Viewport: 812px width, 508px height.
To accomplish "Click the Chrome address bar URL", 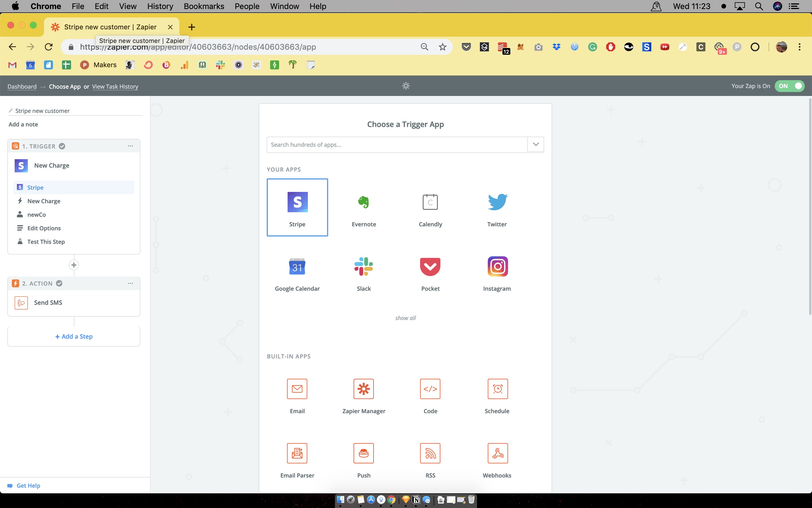I will 198,47.
